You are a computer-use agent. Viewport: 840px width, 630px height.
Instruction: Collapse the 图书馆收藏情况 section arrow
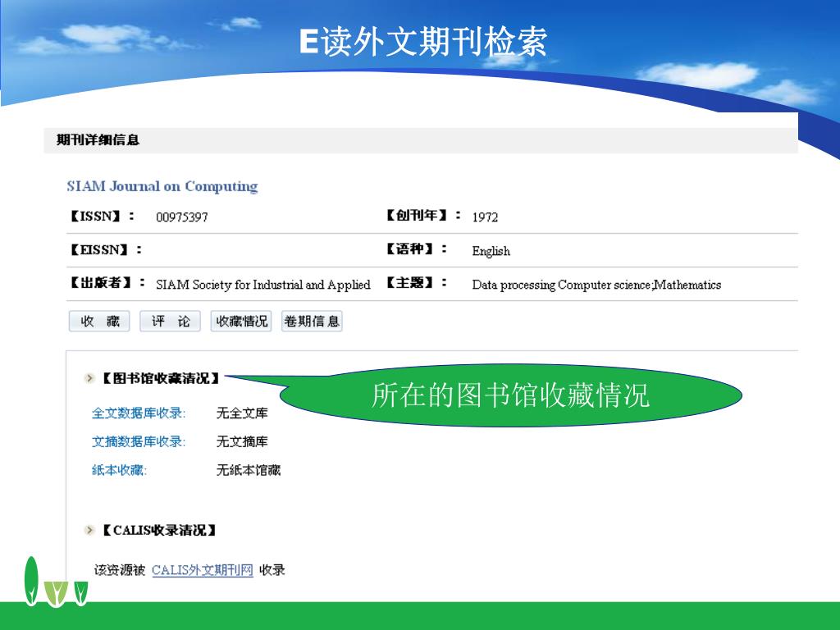89,378
